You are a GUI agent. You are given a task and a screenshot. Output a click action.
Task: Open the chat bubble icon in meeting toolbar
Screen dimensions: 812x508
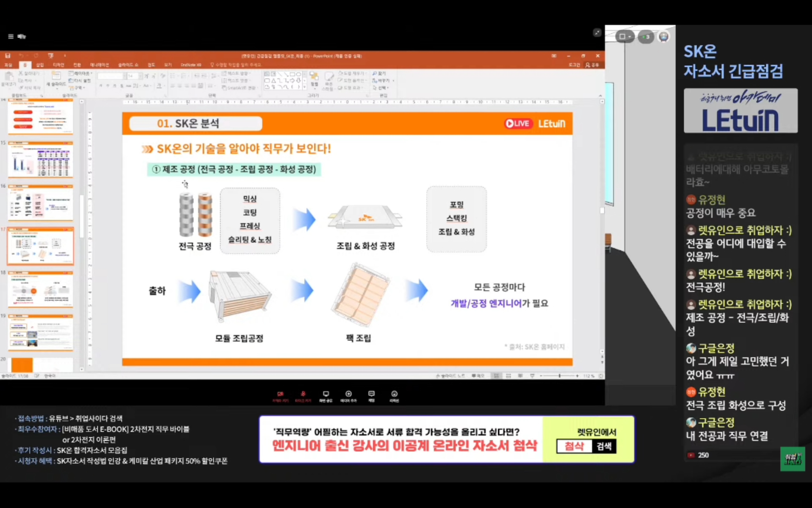click(371, 394)
